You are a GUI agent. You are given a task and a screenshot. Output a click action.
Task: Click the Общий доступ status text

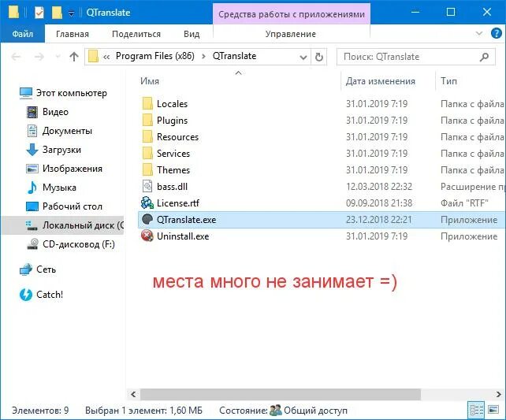315,411
